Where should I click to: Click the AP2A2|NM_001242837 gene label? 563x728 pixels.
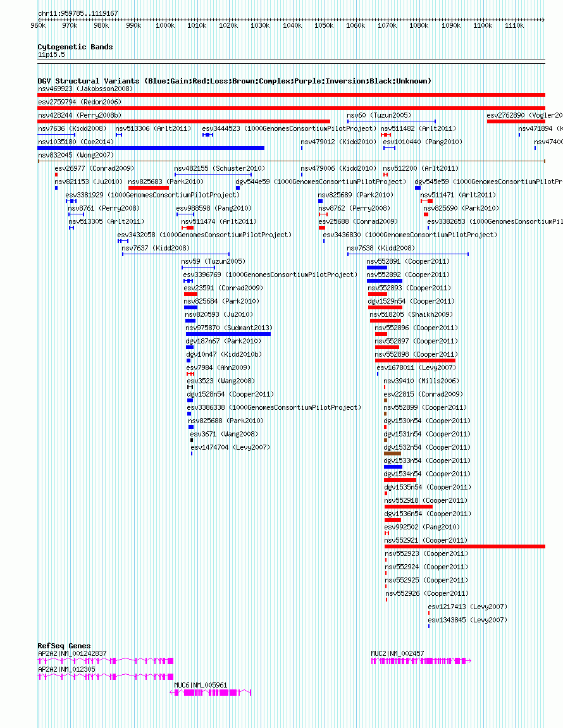coord(72,653)
